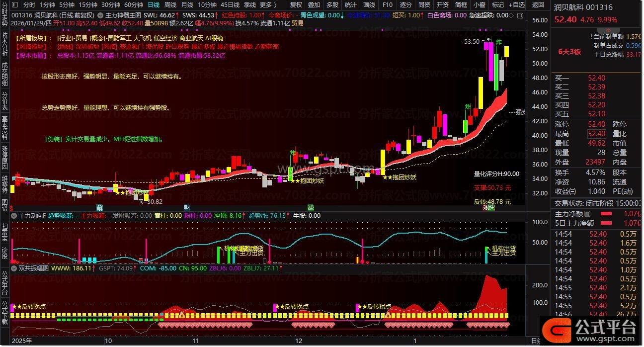Click the 减 marker icon below the chart
The width and height of the screenshot is (644, 347).
click(311, 207)
